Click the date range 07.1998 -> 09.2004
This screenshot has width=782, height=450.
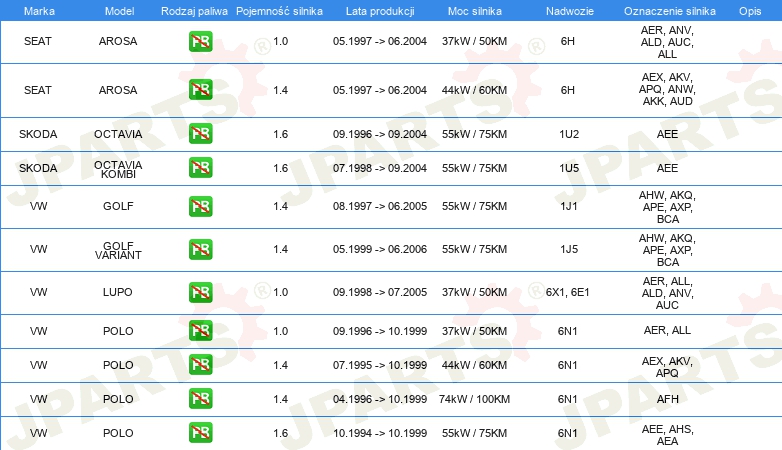tap(380, 168)
